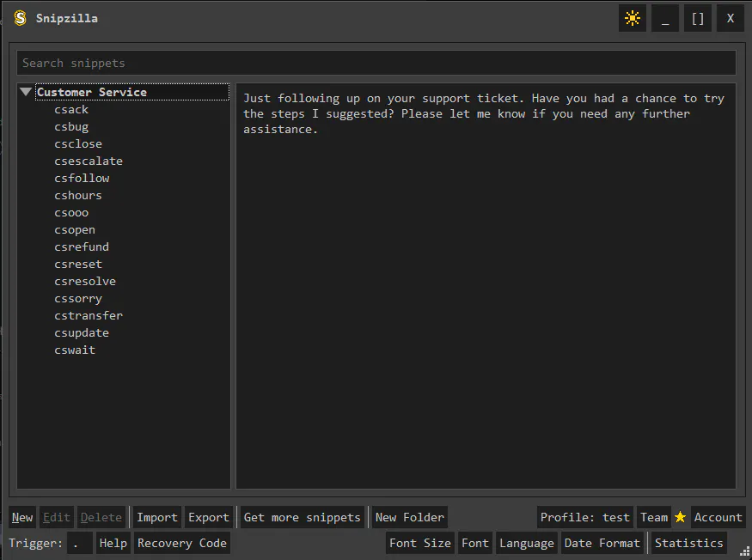
Task: Open the Font option
Action: pos(474,543)
